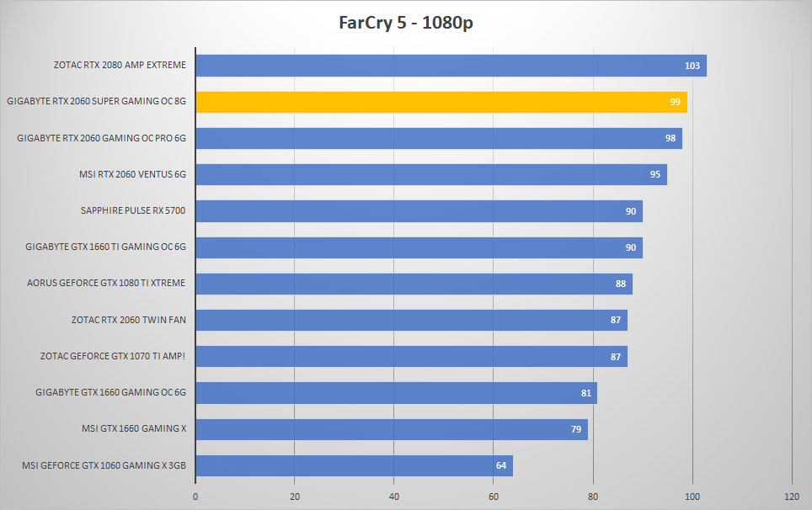Select the bar with value 103
Image resolution: width=812 pixels, height=510 pixels.
451,66
